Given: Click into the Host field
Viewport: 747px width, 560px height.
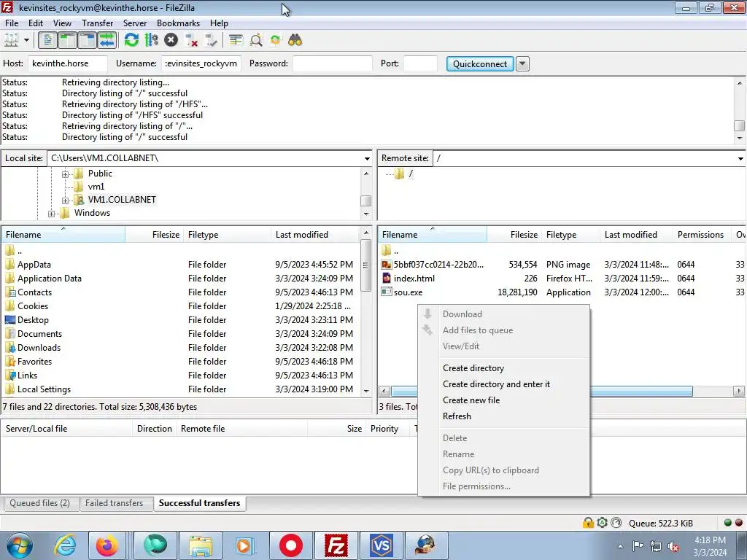Looking at the screenshot, I should pos(68,64).
